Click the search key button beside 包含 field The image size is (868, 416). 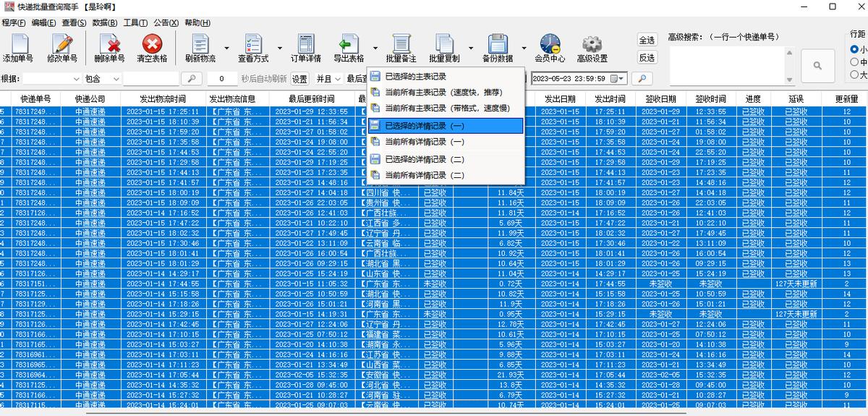coord(191,78)
